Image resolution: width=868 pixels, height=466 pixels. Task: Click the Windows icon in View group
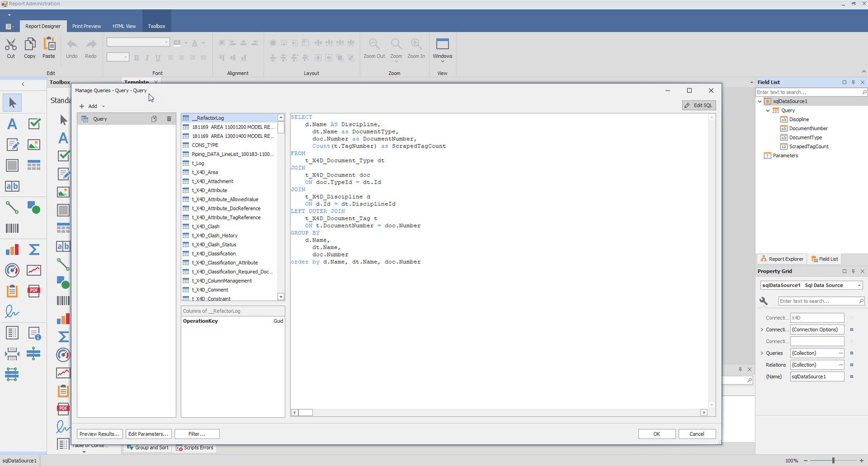(442, 44)
